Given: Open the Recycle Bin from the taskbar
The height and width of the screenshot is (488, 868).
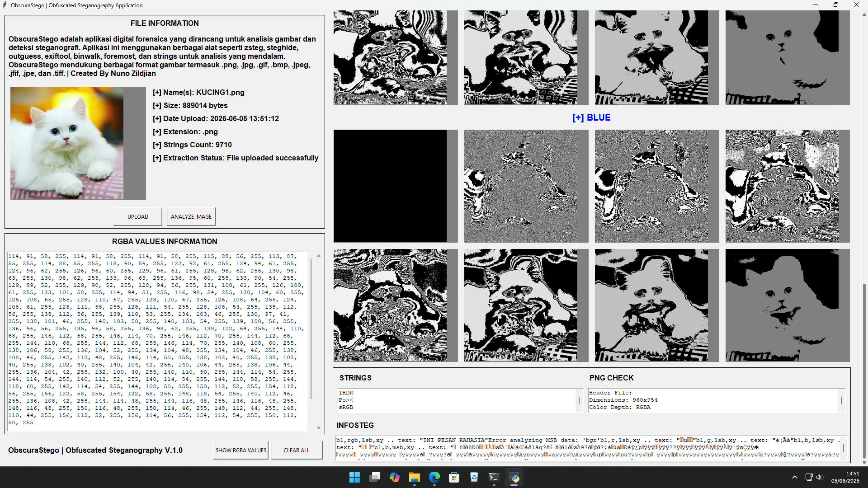Looking at the screenshot, I should [x=474, y=477].
